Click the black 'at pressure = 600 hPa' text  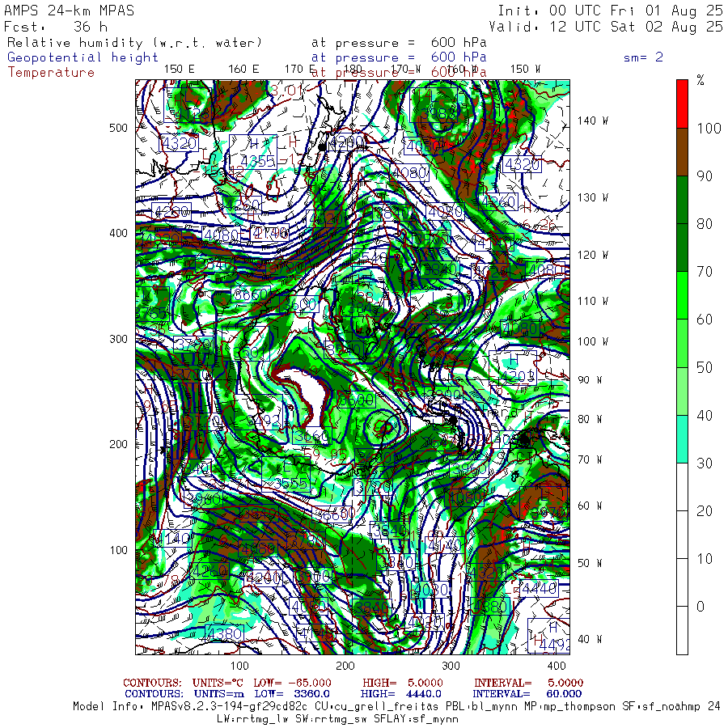pos(399,43)
